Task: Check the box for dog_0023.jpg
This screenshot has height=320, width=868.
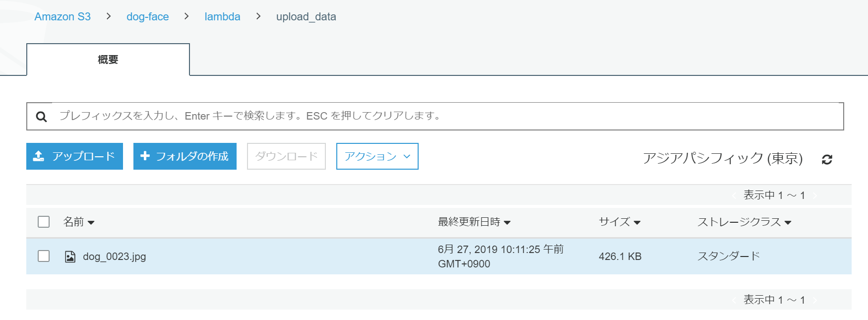Action: tap(44, 256)
